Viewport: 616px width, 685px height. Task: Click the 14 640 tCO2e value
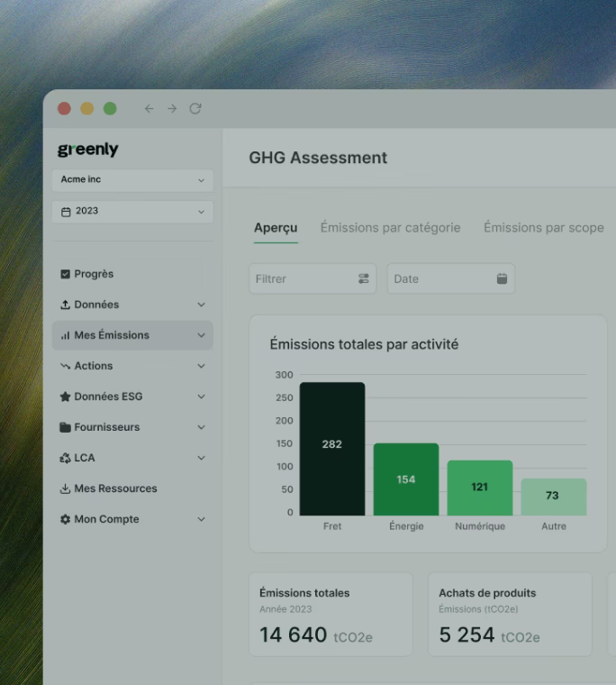(x=316, y=635)
